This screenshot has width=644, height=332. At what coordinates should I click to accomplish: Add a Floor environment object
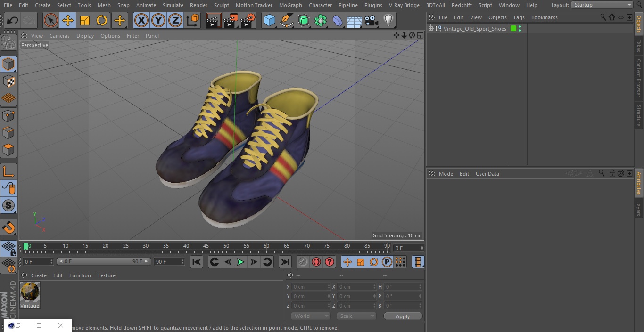[x=355, y=20]
